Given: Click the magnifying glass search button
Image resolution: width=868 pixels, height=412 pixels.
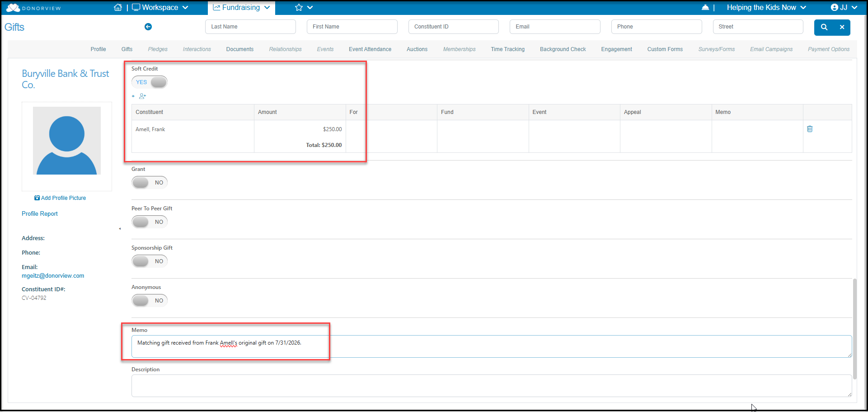Looking at the screenshot, I should pyautogui.click(x=824, y=27).
